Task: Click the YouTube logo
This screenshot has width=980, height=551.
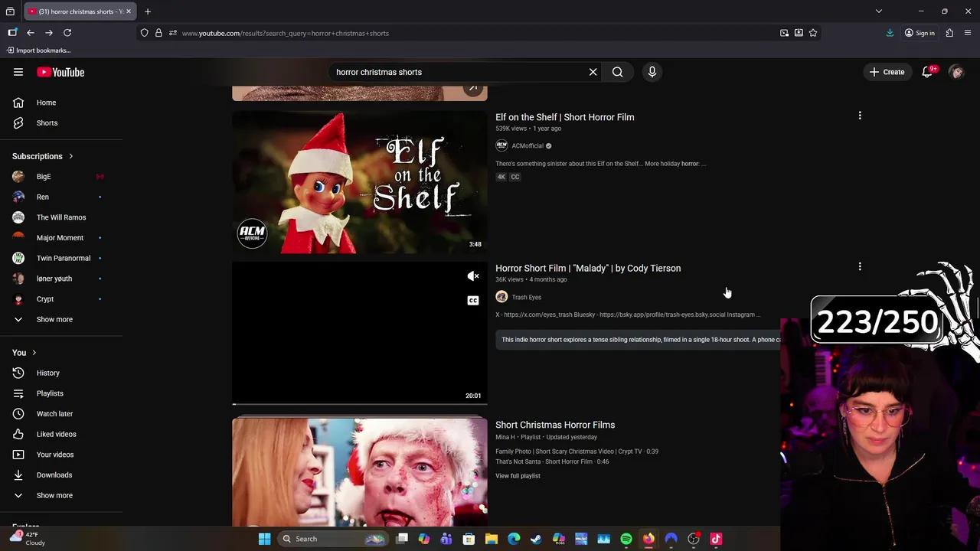Action: pyautogui.click(x=60, y=72)
